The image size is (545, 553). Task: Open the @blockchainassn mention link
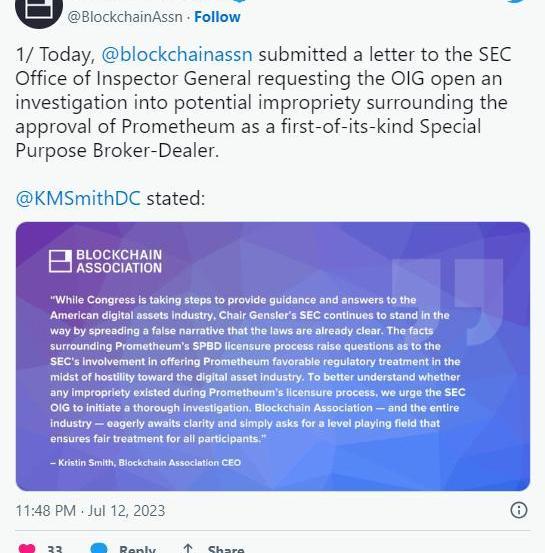pyautogui.click(x=177, y=54)
